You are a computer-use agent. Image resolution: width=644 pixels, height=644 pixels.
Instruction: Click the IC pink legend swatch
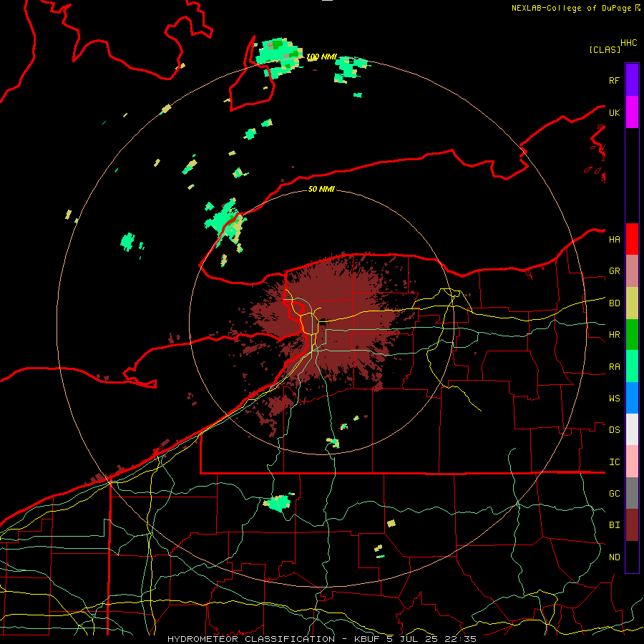(632, 462)
